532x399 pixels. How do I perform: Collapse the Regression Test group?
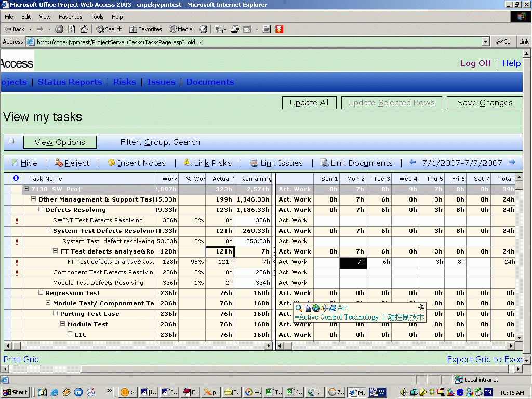point(41,292)
